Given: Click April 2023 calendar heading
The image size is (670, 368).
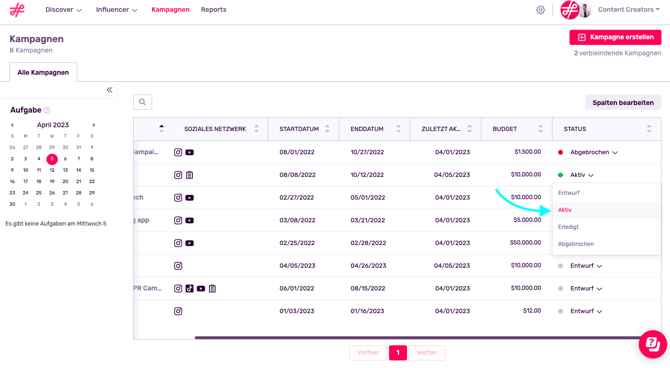Looking at the screenshot, I should 53,125.
